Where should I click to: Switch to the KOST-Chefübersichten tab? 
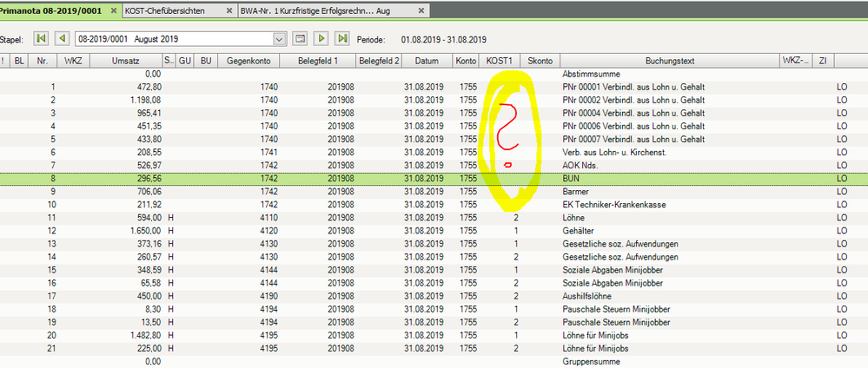[163, 11]
